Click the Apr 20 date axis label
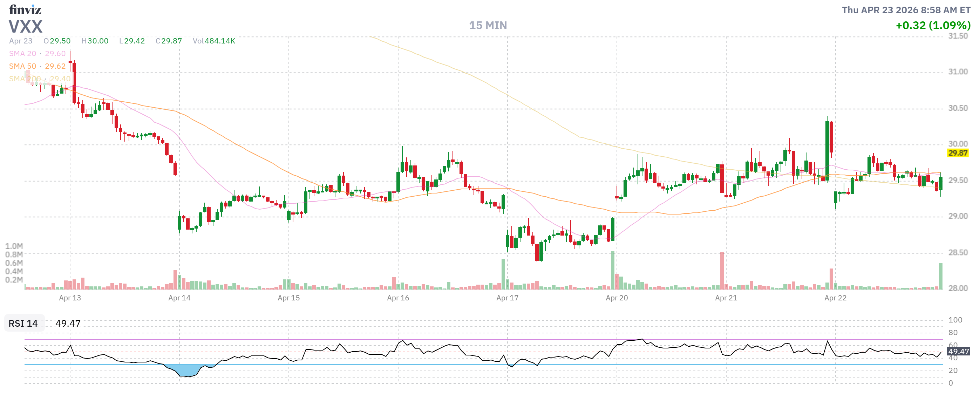This screenshot has height=394, width=980. point(617,298)
